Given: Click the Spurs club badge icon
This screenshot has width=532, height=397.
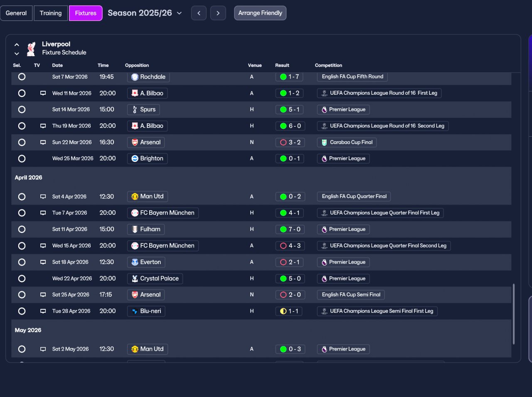Looking at the screenshot, I should point(135,110).
